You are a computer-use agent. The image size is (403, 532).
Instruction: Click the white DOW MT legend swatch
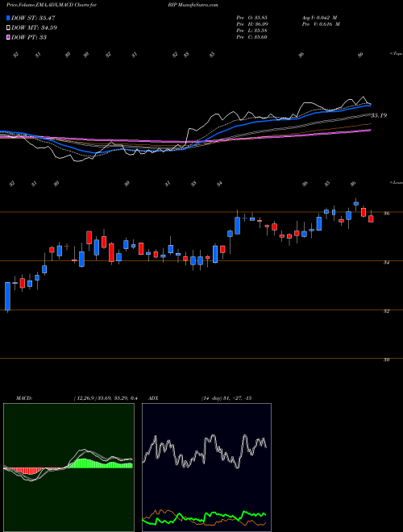click(x=8, y=27)
